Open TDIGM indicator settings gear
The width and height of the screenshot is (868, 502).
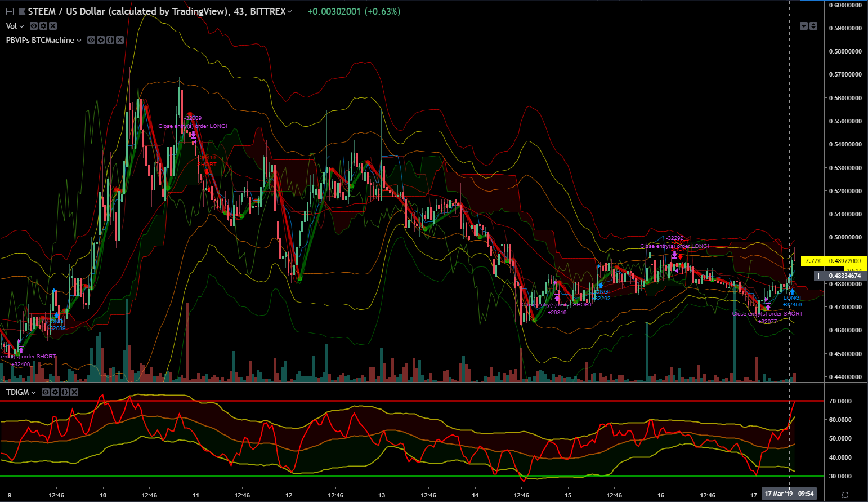click(55, 392)
